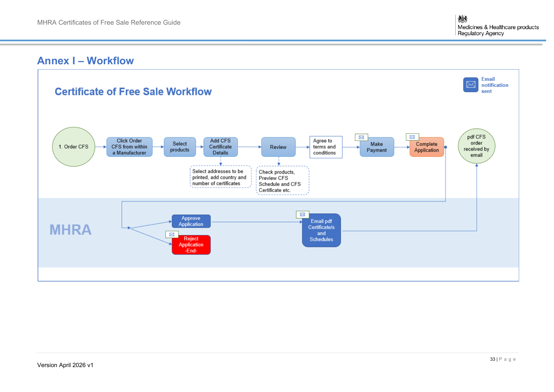
Task: Click the 'Version April 2026 v1' footer text
Action: [x=65, y=365]
